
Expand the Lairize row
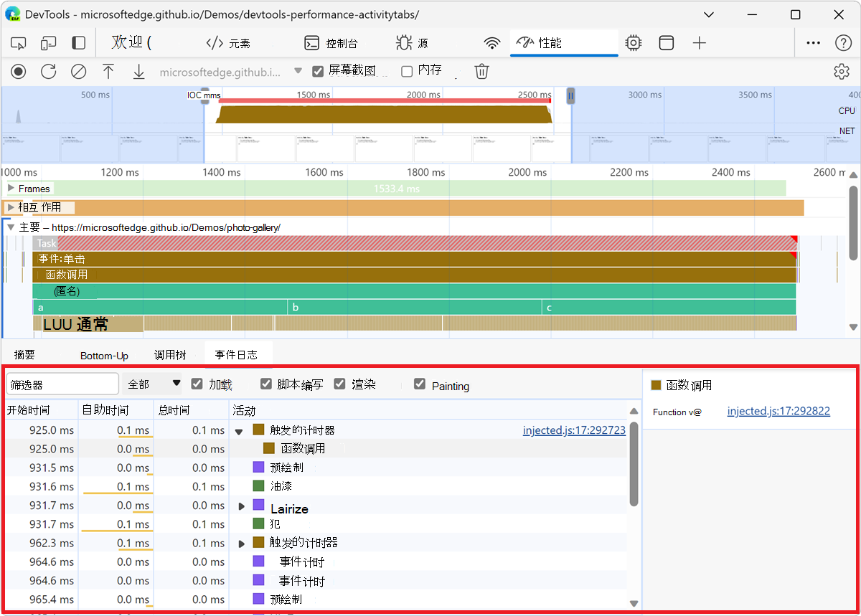pyautogui.click(x=242, y=506)
